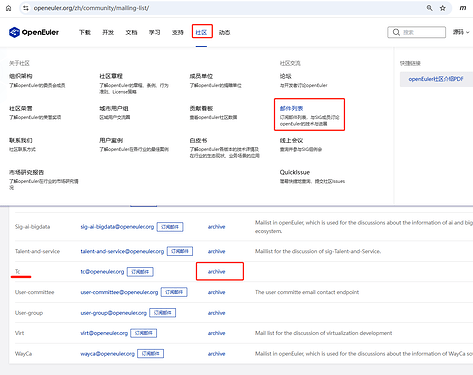Screen dimensions: 473x375
Task: Click the Virt description 'virtualization development' text
Action: coord(359,333)
